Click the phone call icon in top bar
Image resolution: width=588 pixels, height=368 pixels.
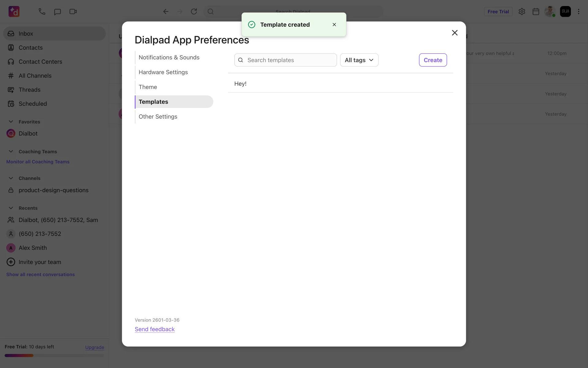point(42,12)
